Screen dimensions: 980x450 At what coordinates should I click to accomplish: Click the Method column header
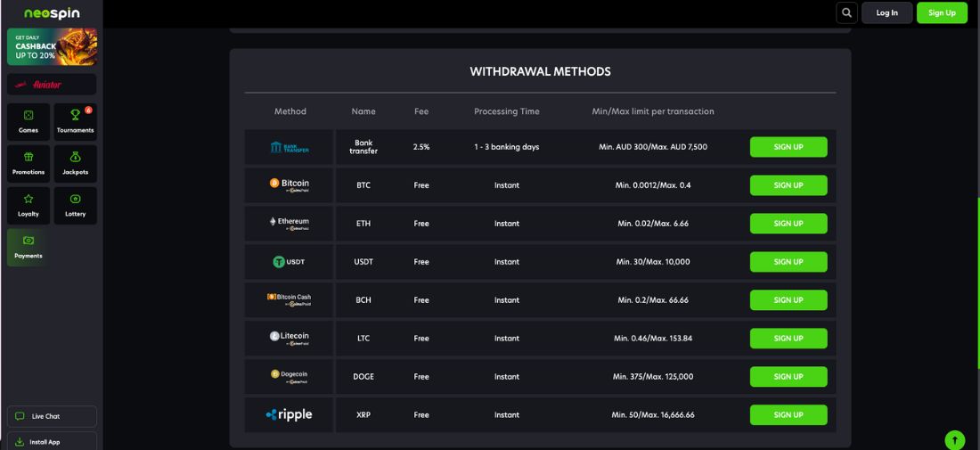tap(290, 111)
